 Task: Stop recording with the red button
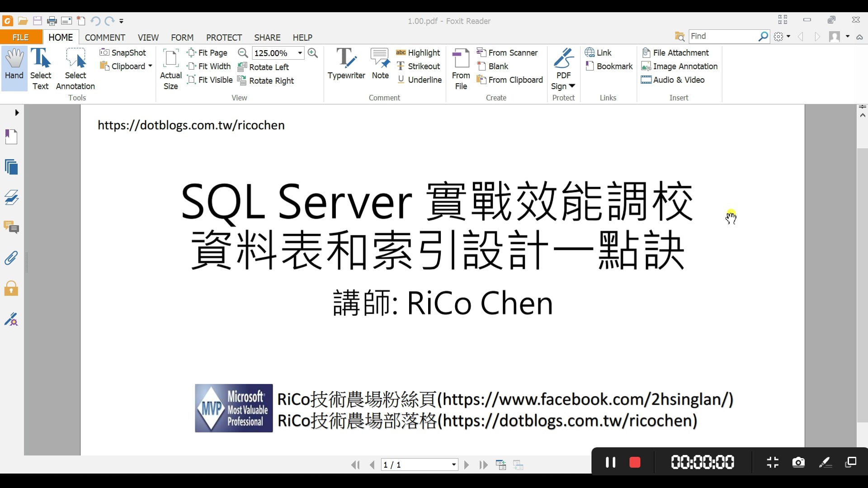tap(635, 462)
